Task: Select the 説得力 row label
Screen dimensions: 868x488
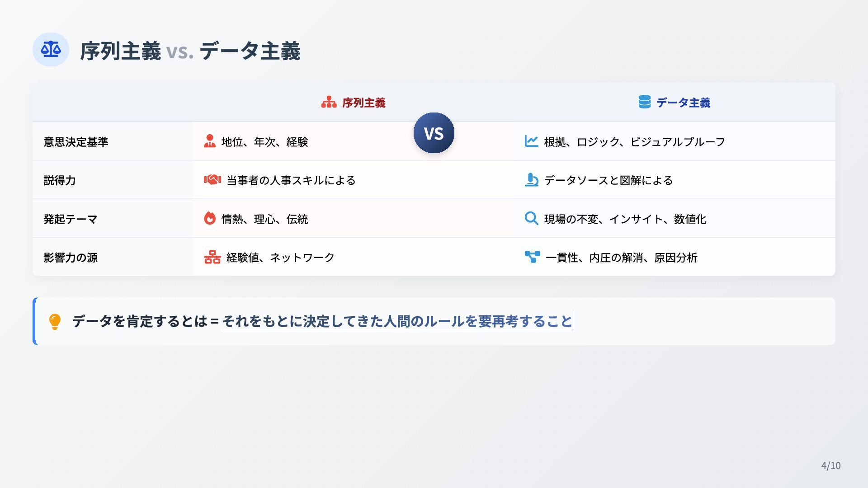Action: pos(60,180)
